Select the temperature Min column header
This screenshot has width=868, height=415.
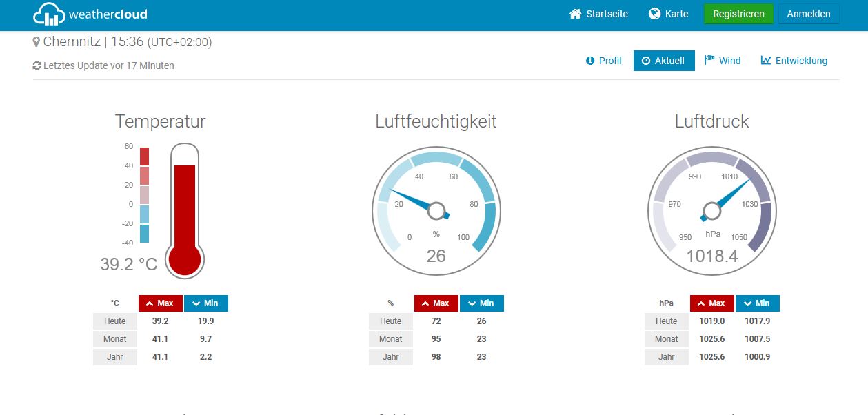pos(205,303)
